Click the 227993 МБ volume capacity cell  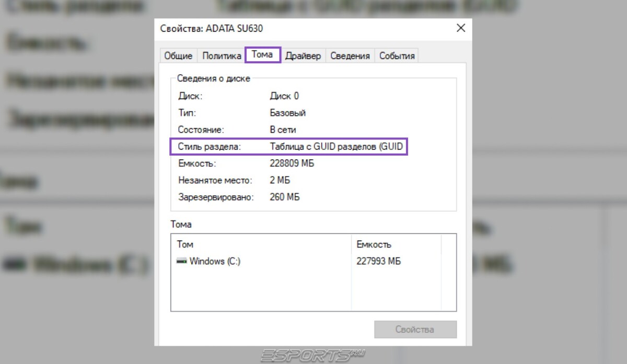pos(379,261)
